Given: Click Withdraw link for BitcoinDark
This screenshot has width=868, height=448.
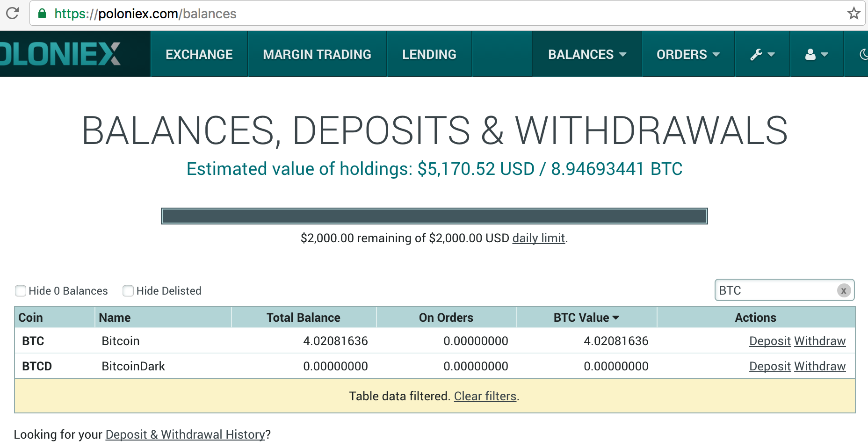Looking at the screenshot, I should pyautogui.click(x=820, y=366).
